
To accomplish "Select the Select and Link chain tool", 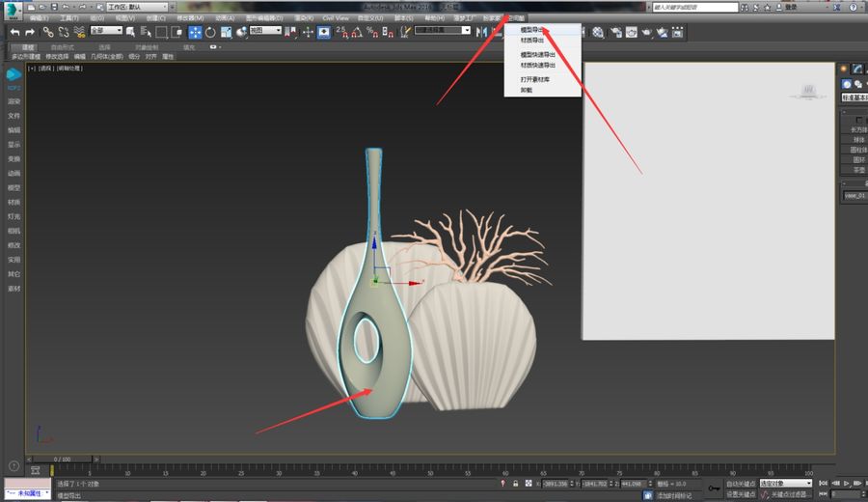I will (x=49, y=32).
